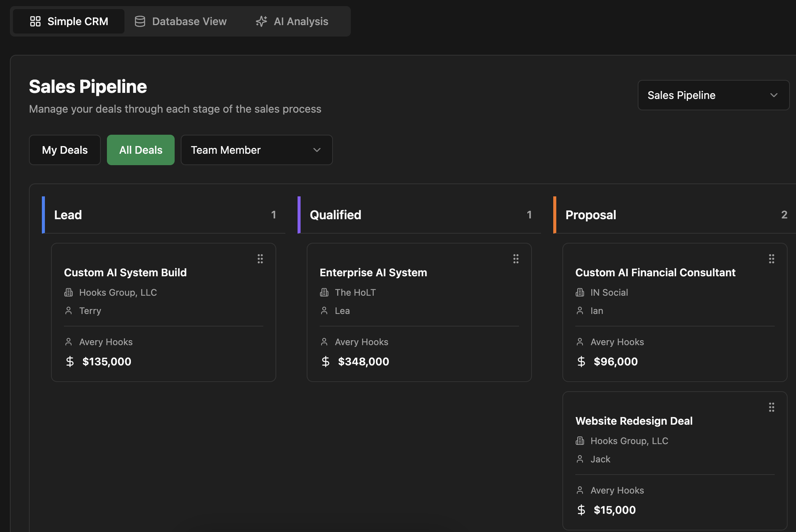796x532 pixels.
Task: Click drag handle on Custom AI System Build card
Action: coord(260,259)
